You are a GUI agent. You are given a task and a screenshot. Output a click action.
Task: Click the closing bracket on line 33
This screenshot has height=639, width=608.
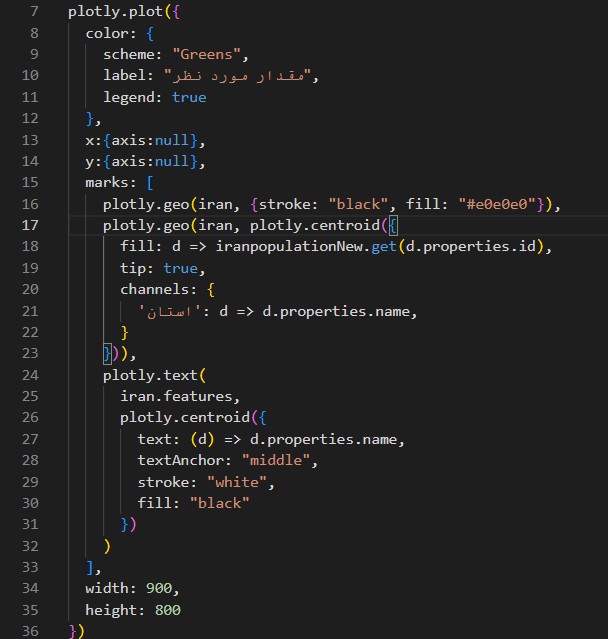(89, 567)
